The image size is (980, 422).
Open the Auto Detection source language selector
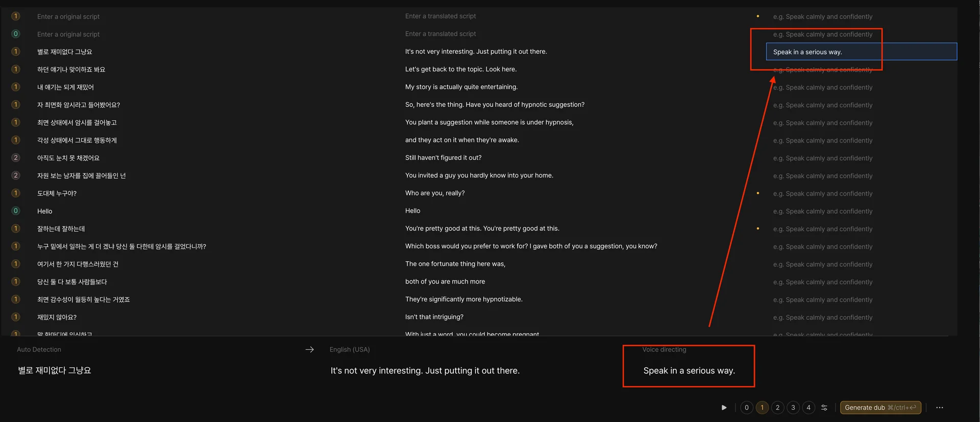tap(39, 349)
